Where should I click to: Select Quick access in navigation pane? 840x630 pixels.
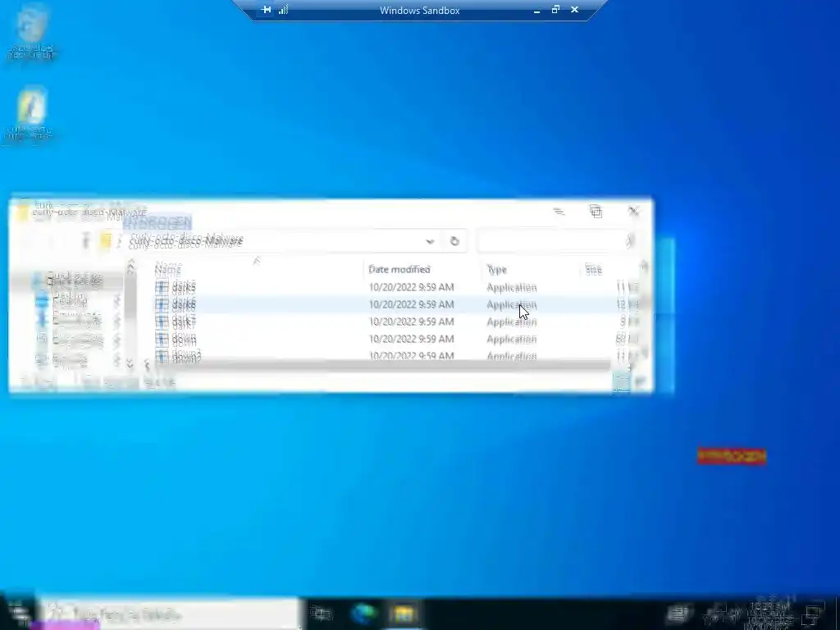[74, 279]
